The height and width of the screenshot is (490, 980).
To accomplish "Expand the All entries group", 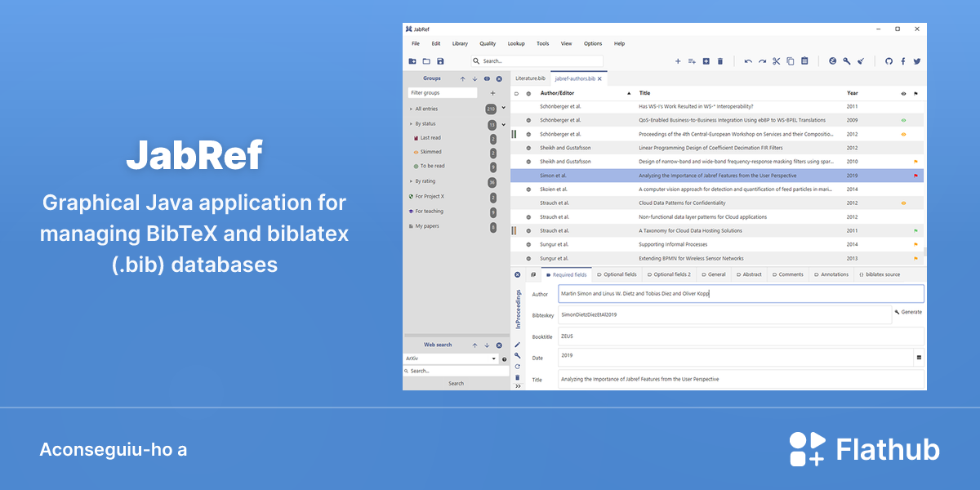I will click(411, 109).
